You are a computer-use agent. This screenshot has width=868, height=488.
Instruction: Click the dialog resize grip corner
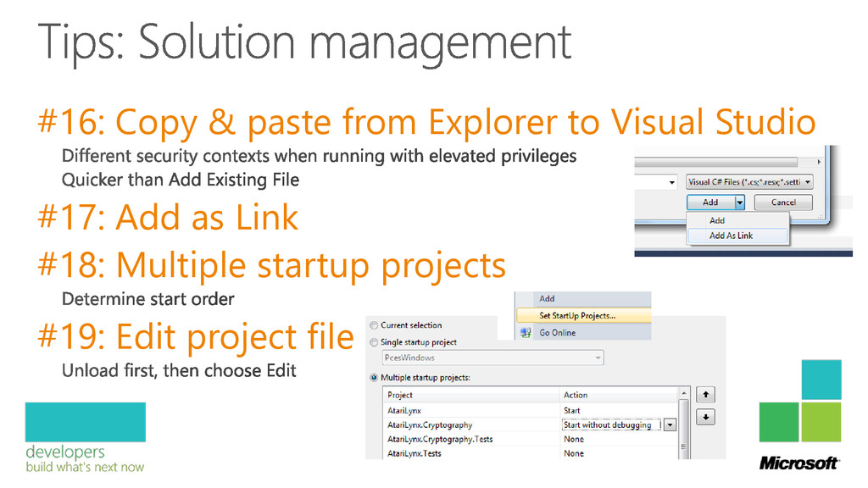tap(821, 216)
